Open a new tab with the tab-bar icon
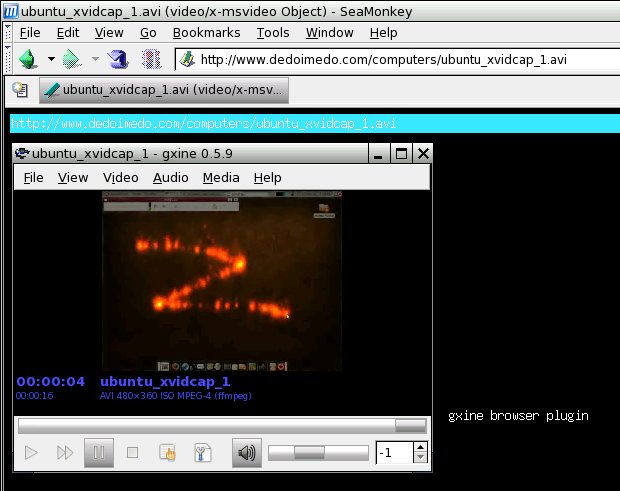Image resolution: width=620 pixels, height=491 pixels. (20, 90)
